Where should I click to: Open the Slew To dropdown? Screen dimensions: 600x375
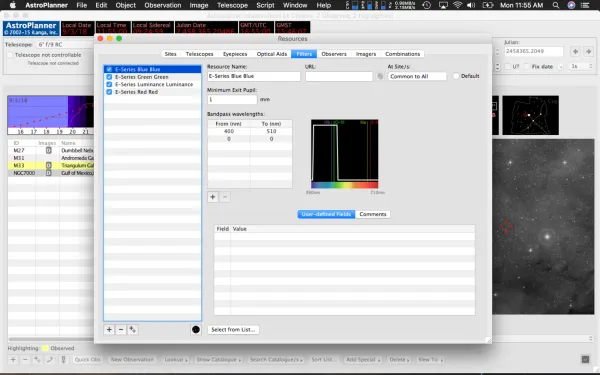tap(430, 360)
